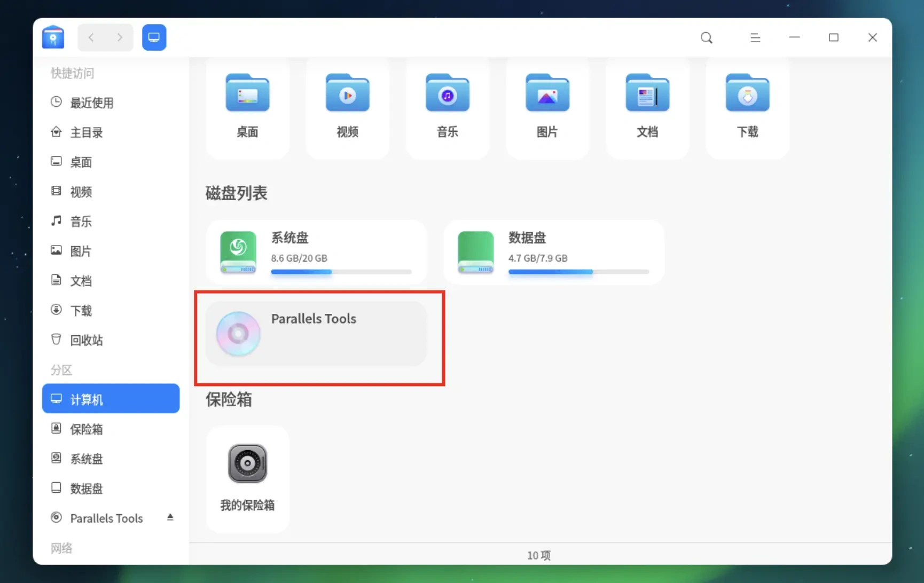Select 主目录 in the sidebar
Viewport: 924px width, 583px height.
click(x=111, y=132)
